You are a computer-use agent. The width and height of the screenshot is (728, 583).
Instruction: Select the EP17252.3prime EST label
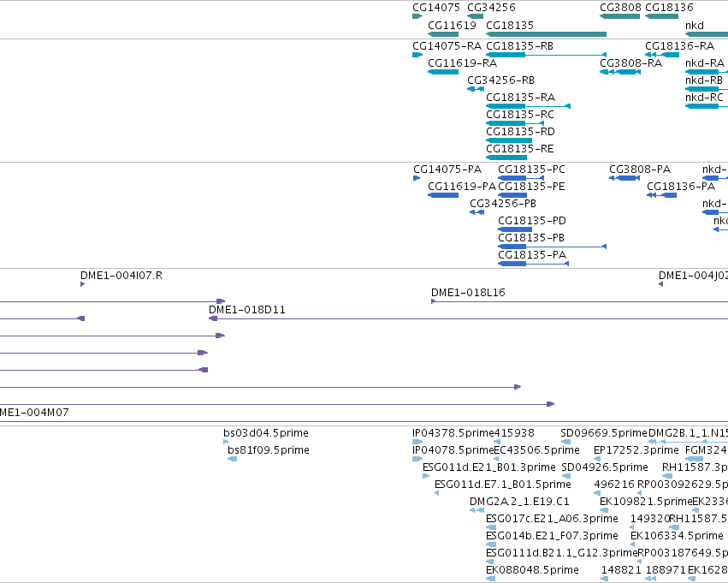pos(636,450)
